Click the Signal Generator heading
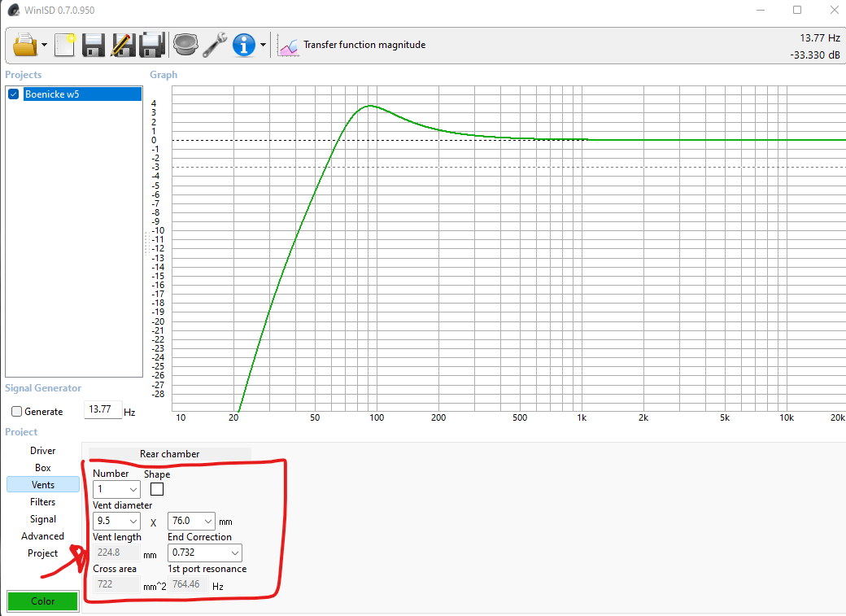846x616 pixels. point(43,388)
